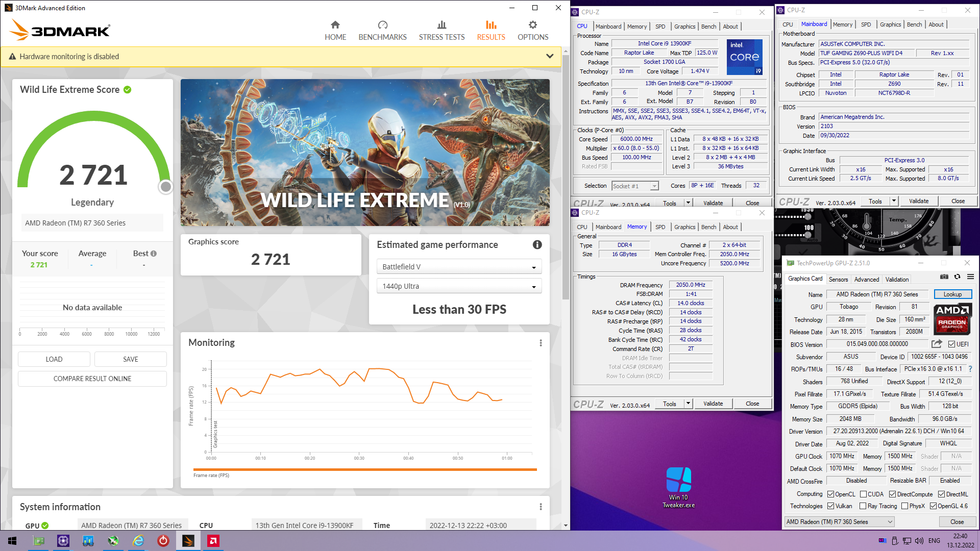Open the System information three-dot menu

[x=541, y=507]
